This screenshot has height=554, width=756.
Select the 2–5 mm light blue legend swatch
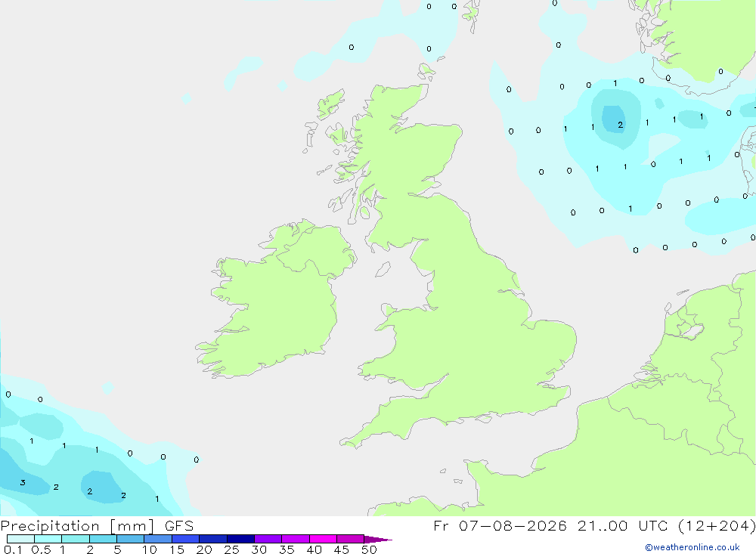click(x=103, y=539)
